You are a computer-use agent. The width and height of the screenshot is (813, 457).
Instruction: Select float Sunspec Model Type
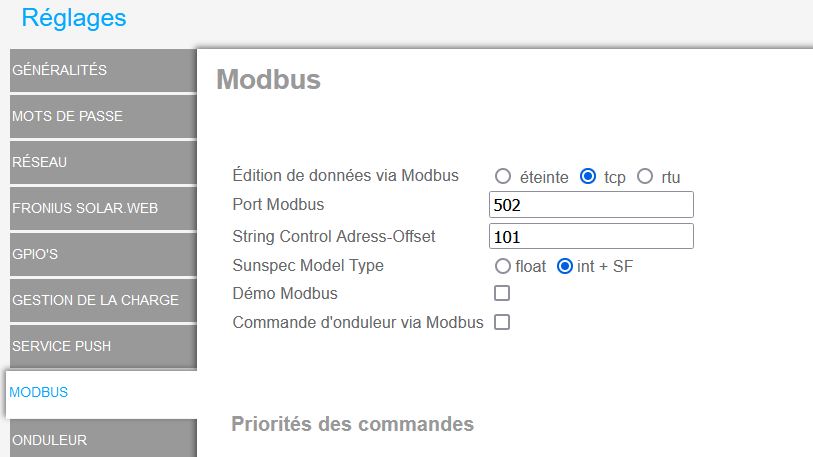502,266
